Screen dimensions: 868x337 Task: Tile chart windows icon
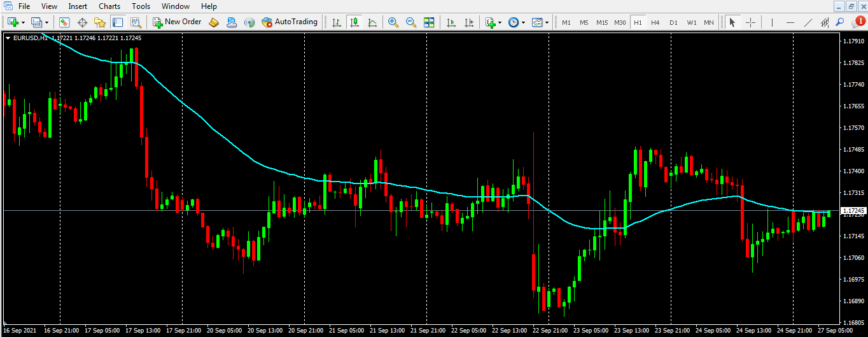pyautogui.click(x=429, y=22)
